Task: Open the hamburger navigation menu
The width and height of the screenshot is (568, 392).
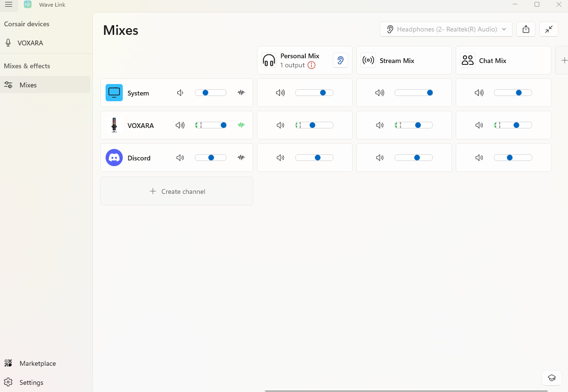Action: 9,5
